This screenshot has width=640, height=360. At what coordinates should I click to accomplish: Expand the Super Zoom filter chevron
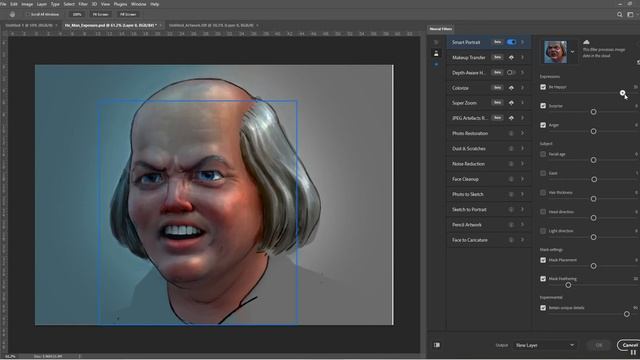pos(522,103)
